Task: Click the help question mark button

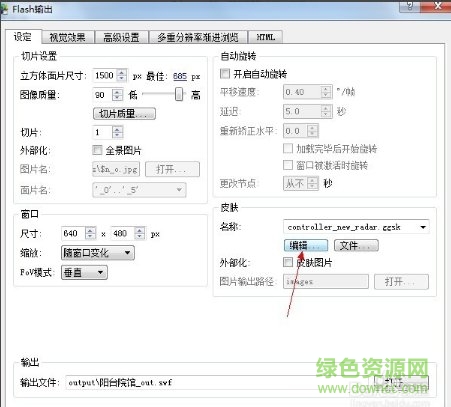Action: coord(409,6)
